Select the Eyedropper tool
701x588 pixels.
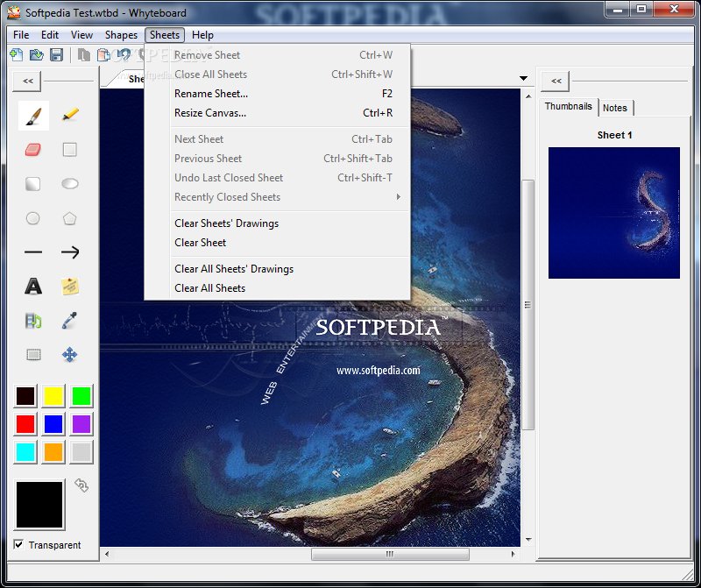click(x=70, y=321)
